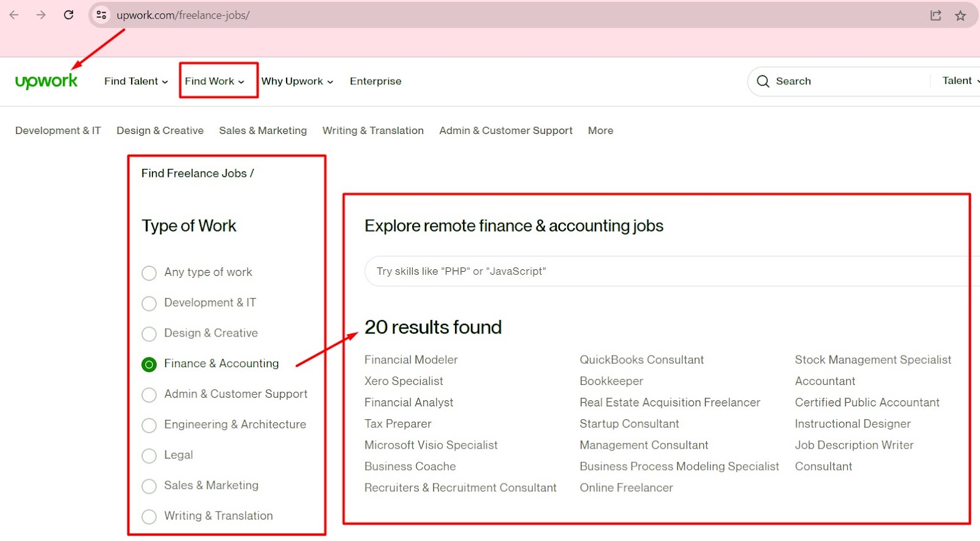This screenshot has height=541, width=980.
Task: Click the browser forward arrow
Action: pos(41,15)
